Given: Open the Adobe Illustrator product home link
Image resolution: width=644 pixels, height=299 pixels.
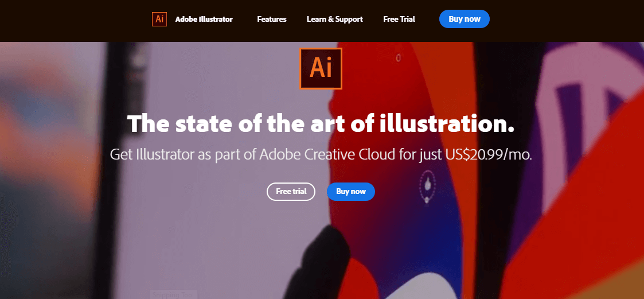Looking at the screenshot, I should (204, 20).
